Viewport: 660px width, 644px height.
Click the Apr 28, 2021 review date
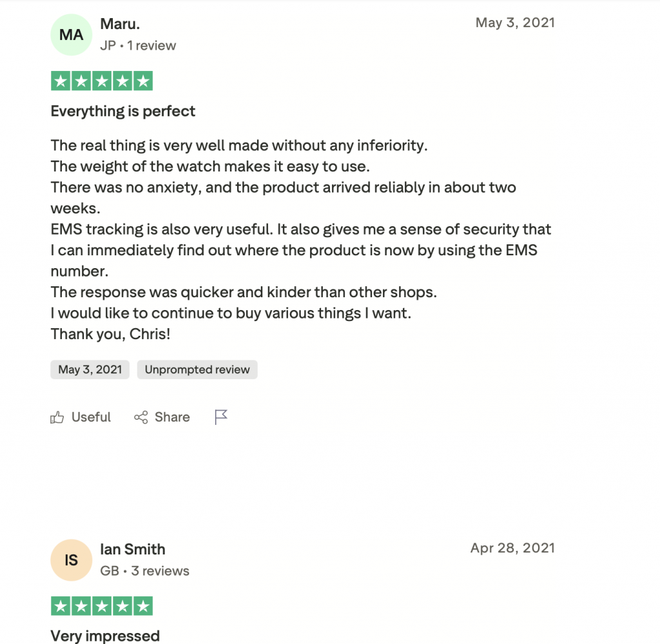point(512,548)
